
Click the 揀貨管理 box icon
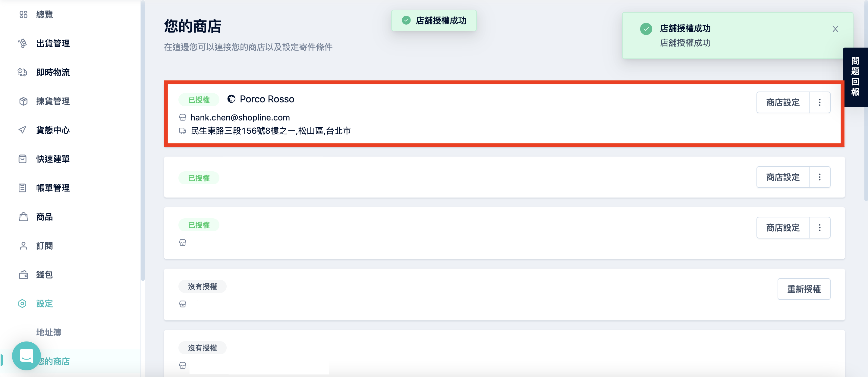[x=23, y=101]
